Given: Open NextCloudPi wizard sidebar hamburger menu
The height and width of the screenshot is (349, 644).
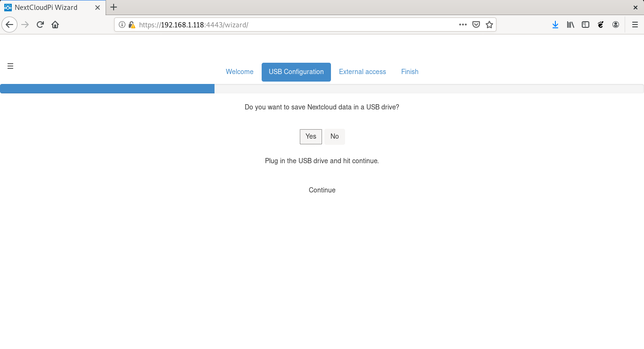Looking at the screenshot, I should (10, 66).
